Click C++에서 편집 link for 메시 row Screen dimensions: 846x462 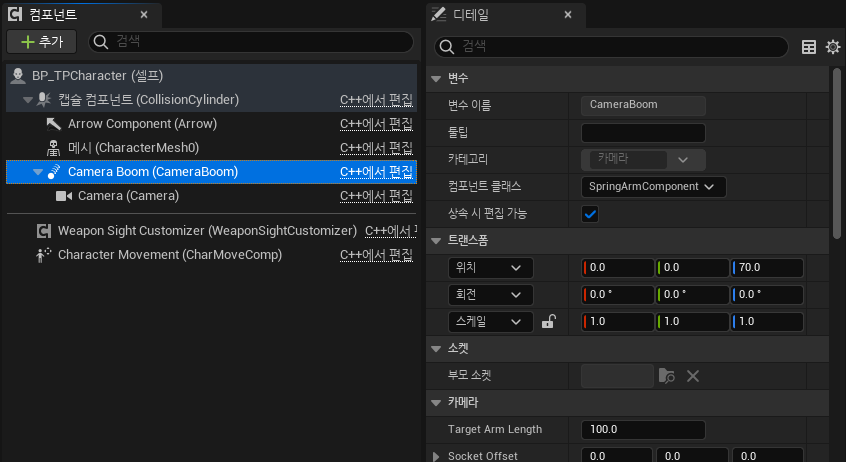pos(376,148)
